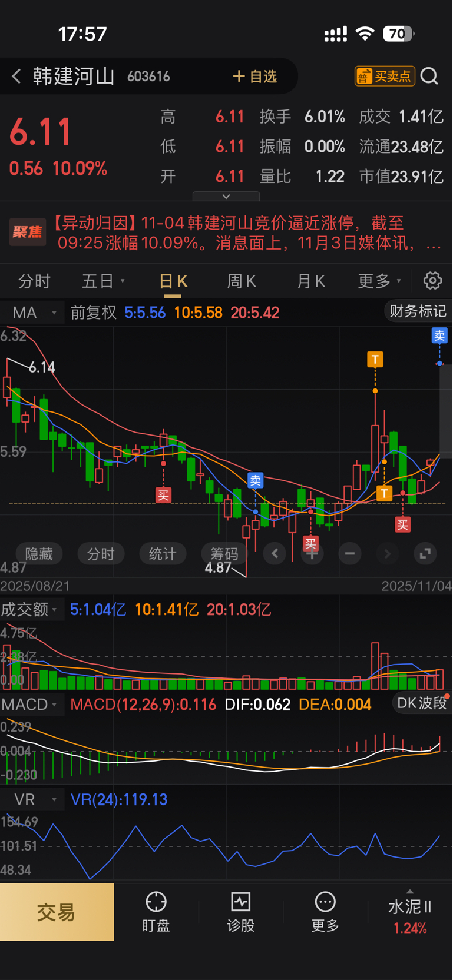Tap the blue 卖 marker at the top right of the chart
This screenshot has width=453, height=980.
click(439, 335)
